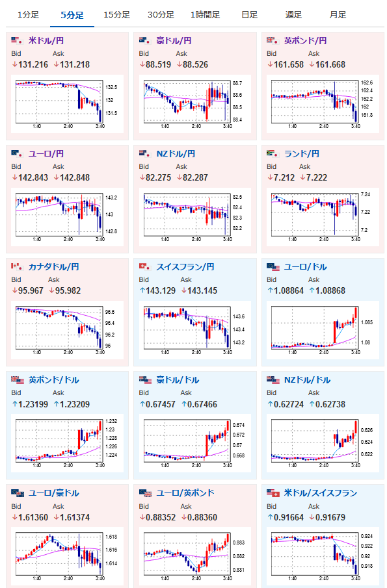Click the スイスフラン/円 flag icon
The height and width of the screenshot is (588, 387).
[145, 266]
